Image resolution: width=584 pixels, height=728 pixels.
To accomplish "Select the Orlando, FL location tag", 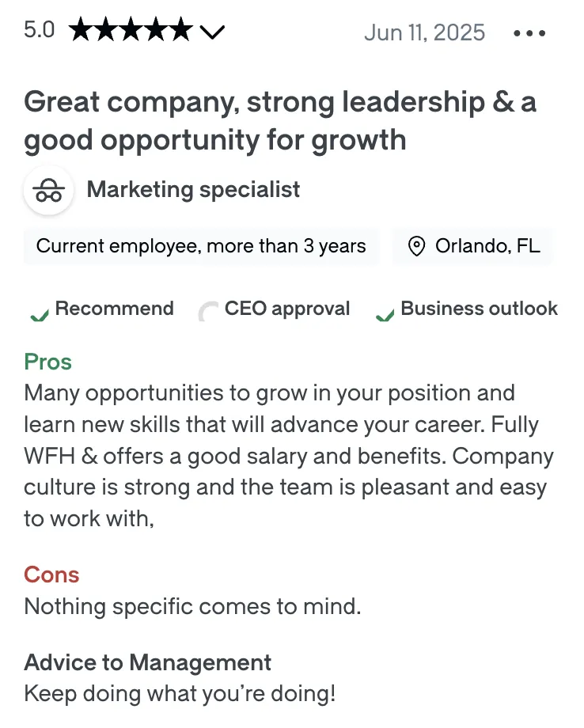I will [473, 246].
